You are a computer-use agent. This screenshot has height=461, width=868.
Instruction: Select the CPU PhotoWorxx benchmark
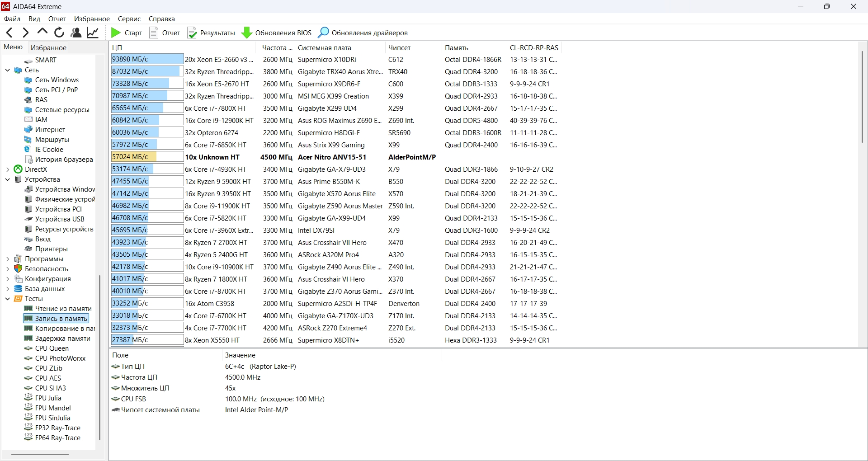pos(55,358)
